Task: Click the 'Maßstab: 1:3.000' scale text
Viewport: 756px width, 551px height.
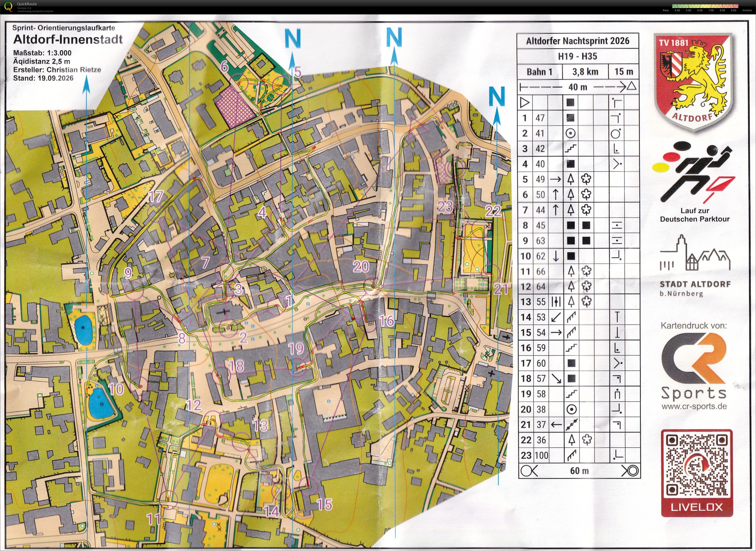Action: (42, 53)
